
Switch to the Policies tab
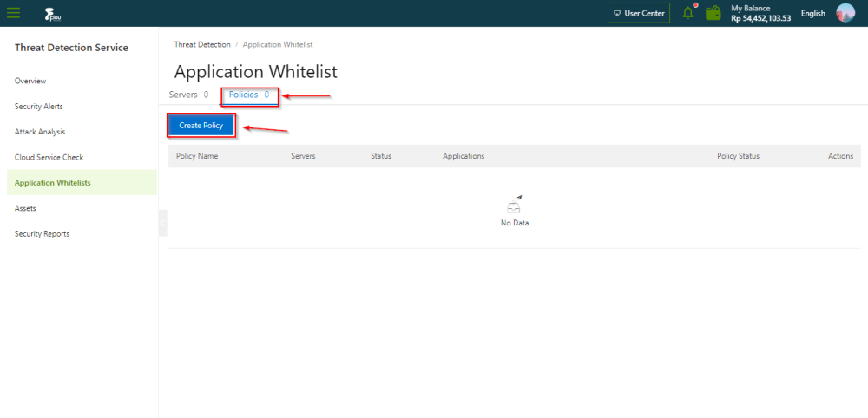click(249, 95)
